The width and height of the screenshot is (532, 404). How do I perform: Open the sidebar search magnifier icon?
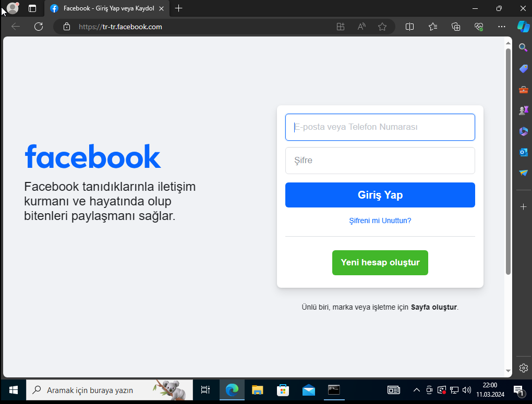click(523, 48)
